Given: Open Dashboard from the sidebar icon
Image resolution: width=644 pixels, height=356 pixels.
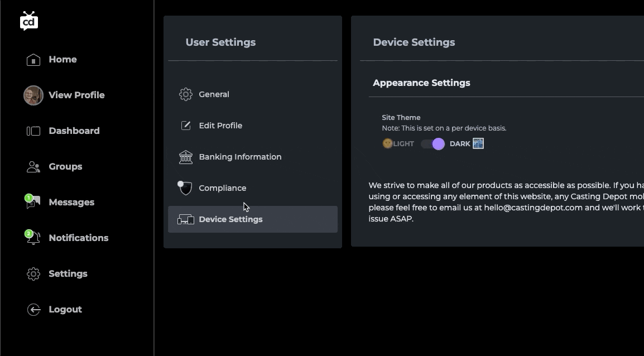Looking at the screenshot, I should (x=33, y=131).
